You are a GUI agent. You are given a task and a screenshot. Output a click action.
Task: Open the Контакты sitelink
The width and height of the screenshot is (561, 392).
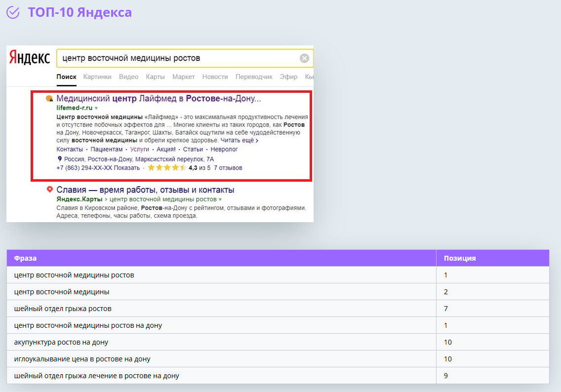click(70, 149)
